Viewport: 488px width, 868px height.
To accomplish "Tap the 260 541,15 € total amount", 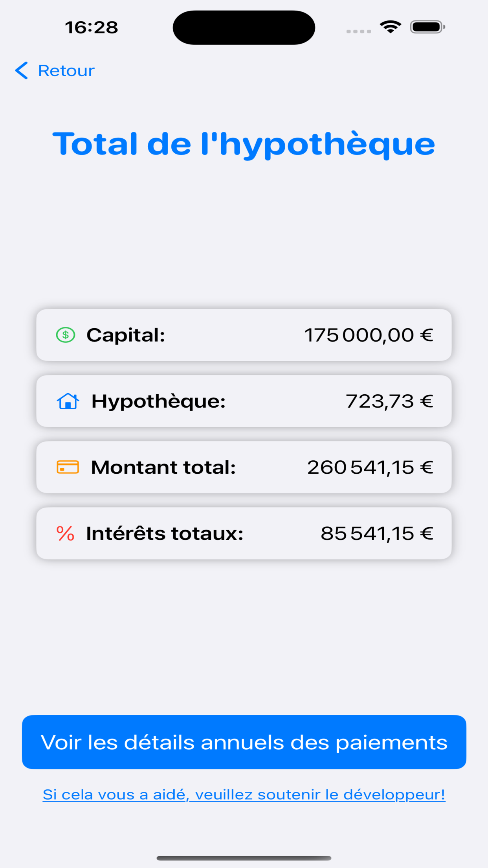I will (370, 467).
